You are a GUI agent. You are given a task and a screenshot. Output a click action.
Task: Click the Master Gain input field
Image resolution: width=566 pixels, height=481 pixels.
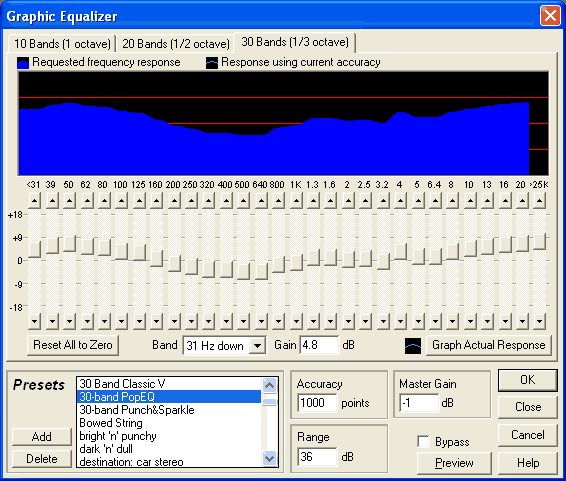click(x=419, y=403)
